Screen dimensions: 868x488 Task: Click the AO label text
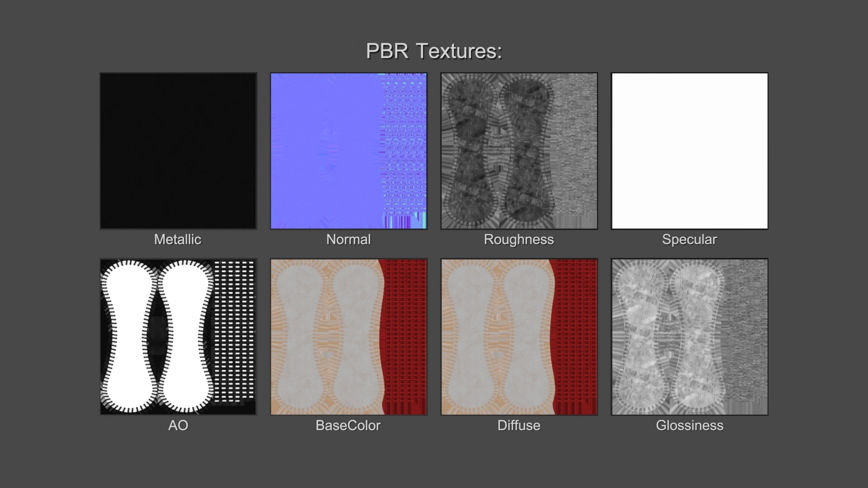(x=178, y=426)
